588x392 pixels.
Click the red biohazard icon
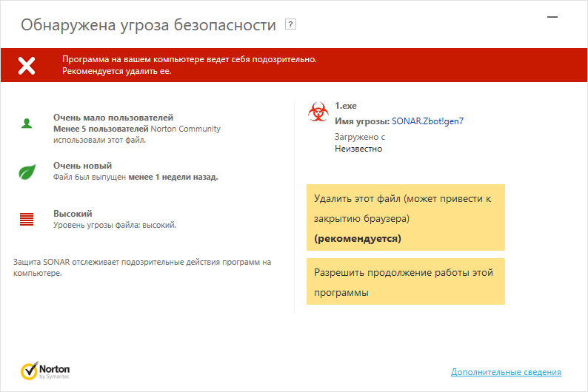tap(318, 112)
